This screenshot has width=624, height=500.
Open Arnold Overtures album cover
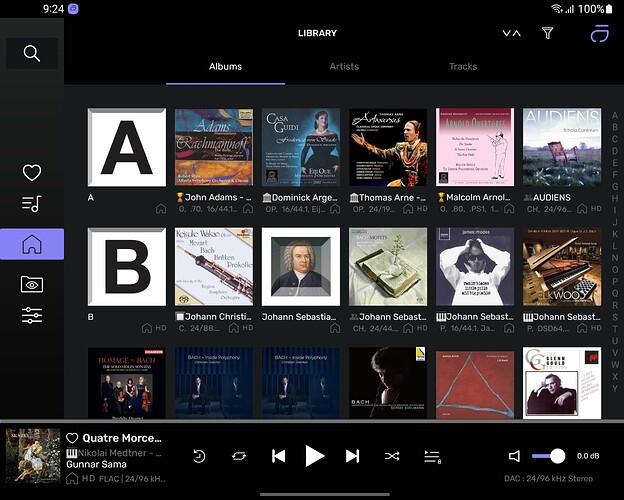[x=475, y=147]
